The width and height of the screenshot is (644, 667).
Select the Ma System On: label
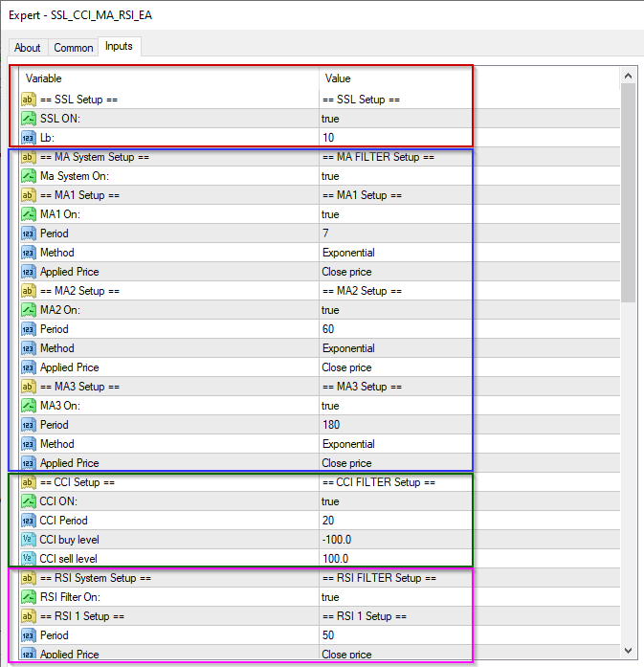[75, 176]
